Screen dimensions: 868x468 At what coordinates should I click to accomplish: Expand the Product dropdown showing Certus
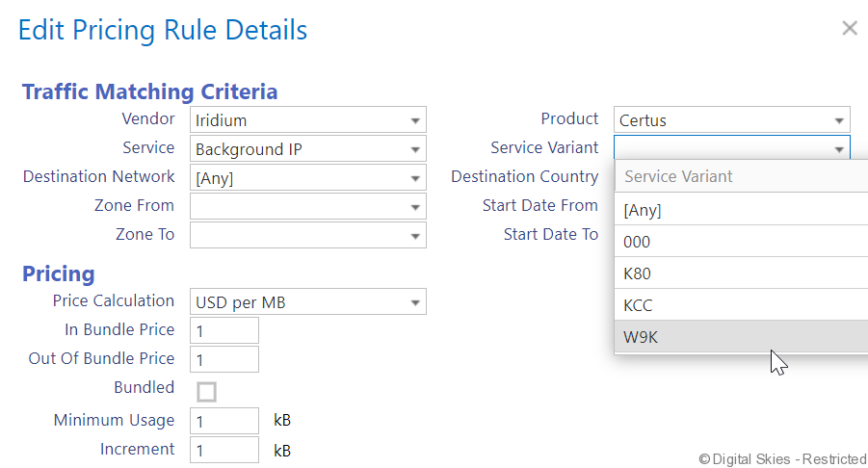[731, 120]
